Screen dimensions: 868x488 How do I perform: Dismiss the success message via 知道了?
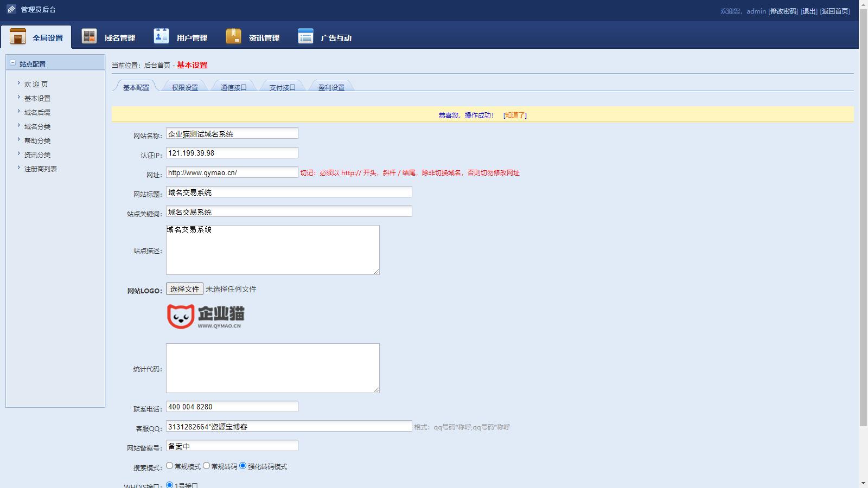coord(515,115)
